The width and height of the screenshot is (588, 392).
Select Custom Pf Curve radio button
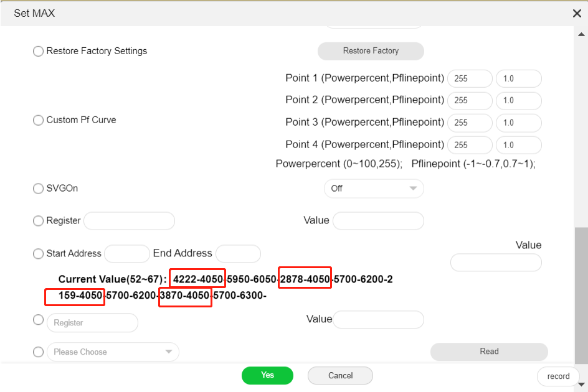[38, 120]
